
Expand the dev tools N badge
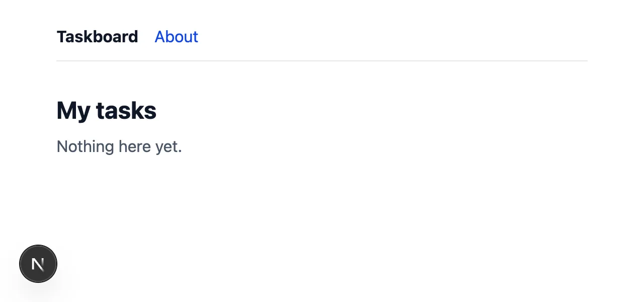(38, 264)
